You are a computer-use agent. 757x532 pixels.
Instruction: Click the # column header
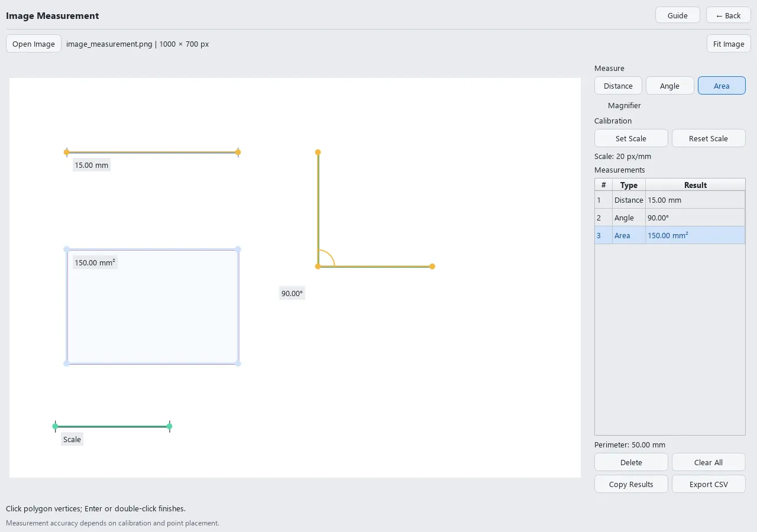(603, 185)
